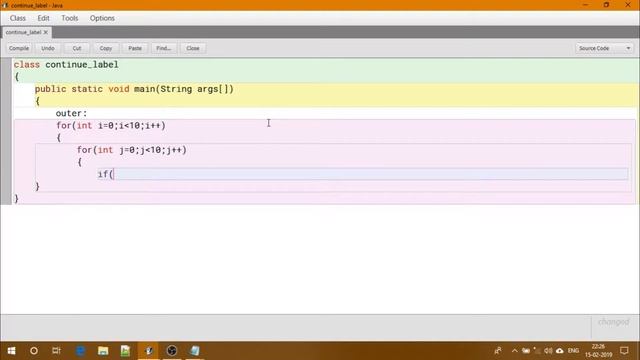Click the Paste button
640x360 pixels.
tap(135, 48)
